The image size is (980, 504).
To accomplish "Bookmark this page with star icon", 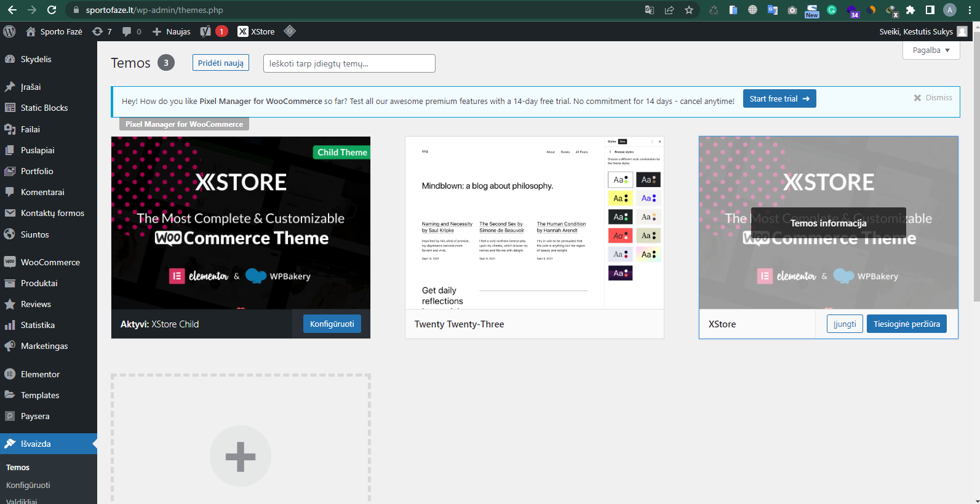I will [x=689, y=10].
